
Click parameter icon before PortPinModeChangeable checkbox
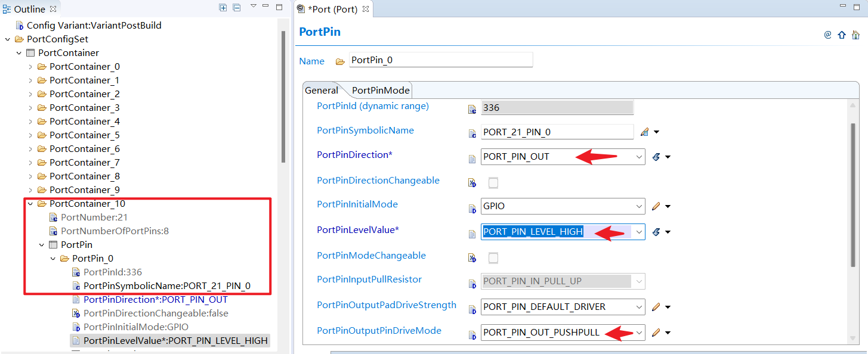pos(472,259)
